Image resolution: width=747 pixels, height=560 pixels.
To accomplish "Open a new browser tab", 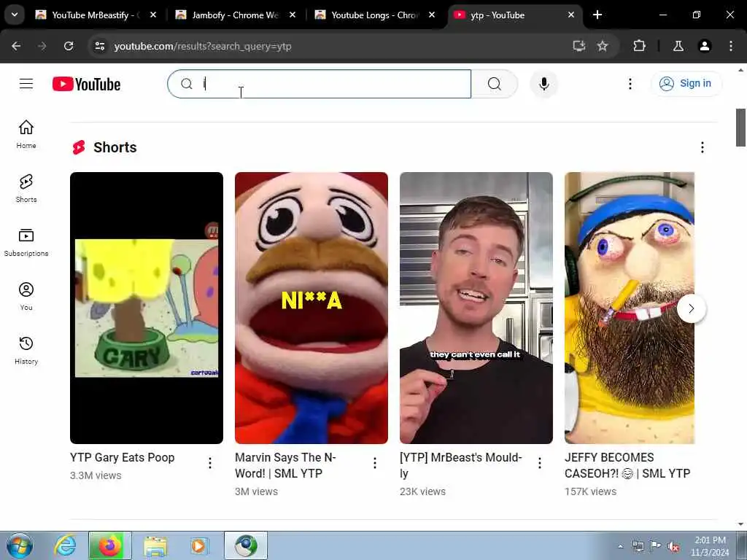I will coord(597,15).
